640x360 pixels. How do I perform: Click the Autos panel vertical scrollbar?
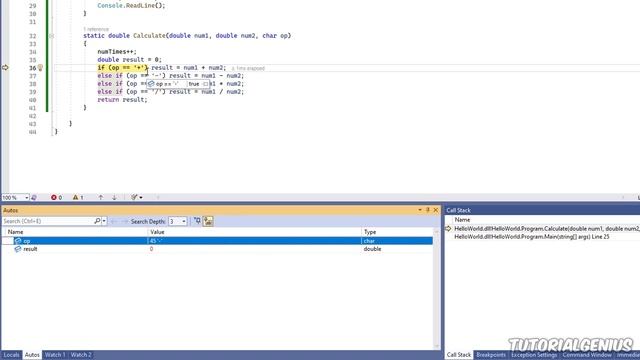[x=436, y=290]
